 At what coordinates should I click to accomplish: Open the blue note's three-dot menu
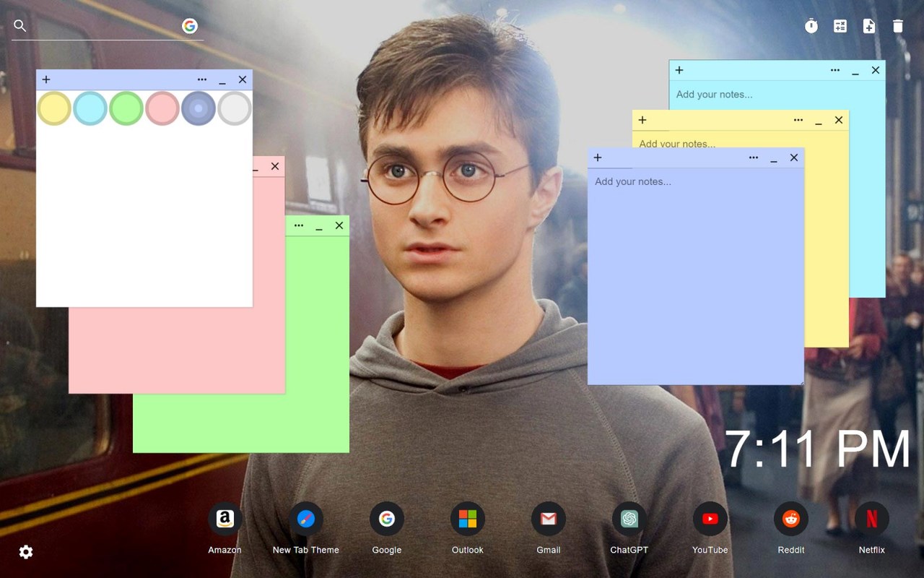754,158
